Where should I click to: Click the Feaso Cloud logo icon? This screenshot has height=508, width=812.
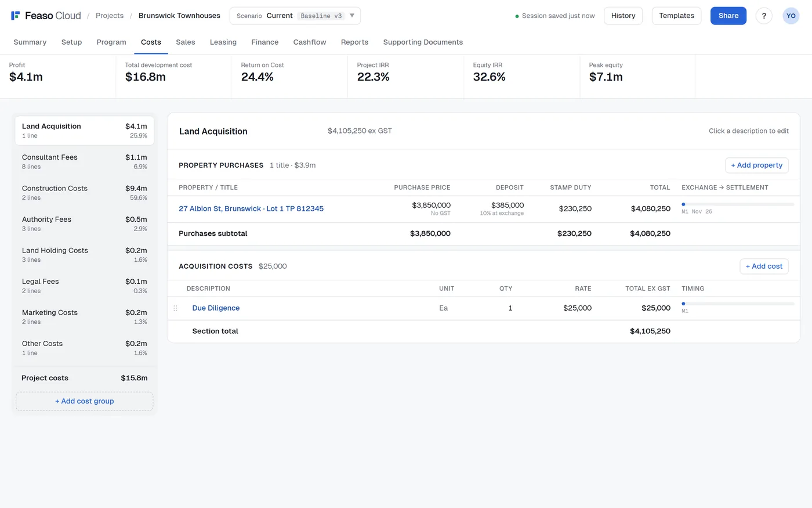coord(16,16)
